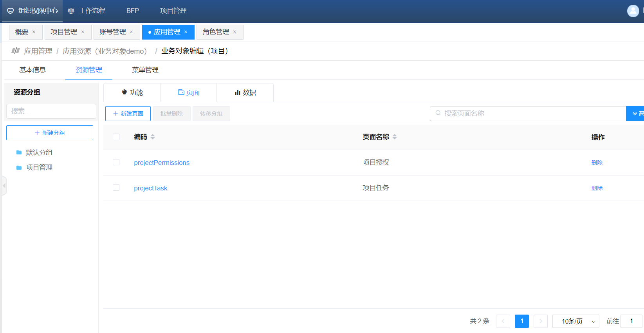Collapse the left sidebar panel handle
Viewport: 644px width, 333px height.
click(x=4, y=186)
